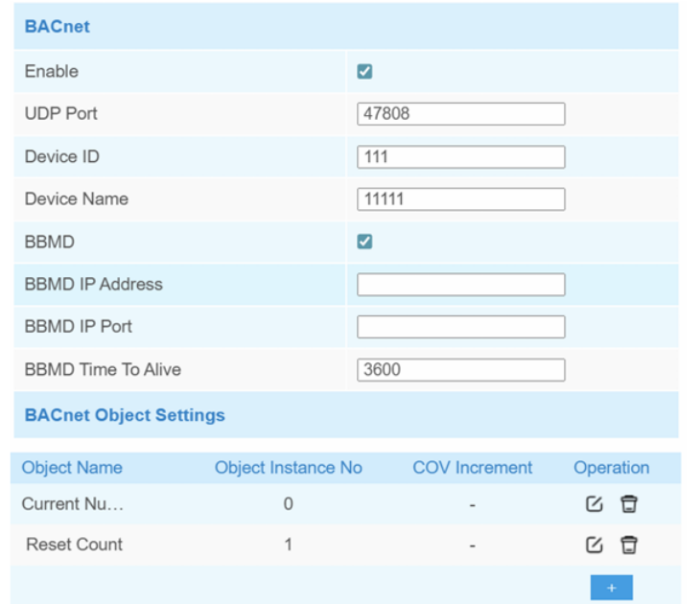Image resolution: width=700 pixels, height=604 pixels.
Task: Activate the BBMD IP Address field
Action: 461,285
